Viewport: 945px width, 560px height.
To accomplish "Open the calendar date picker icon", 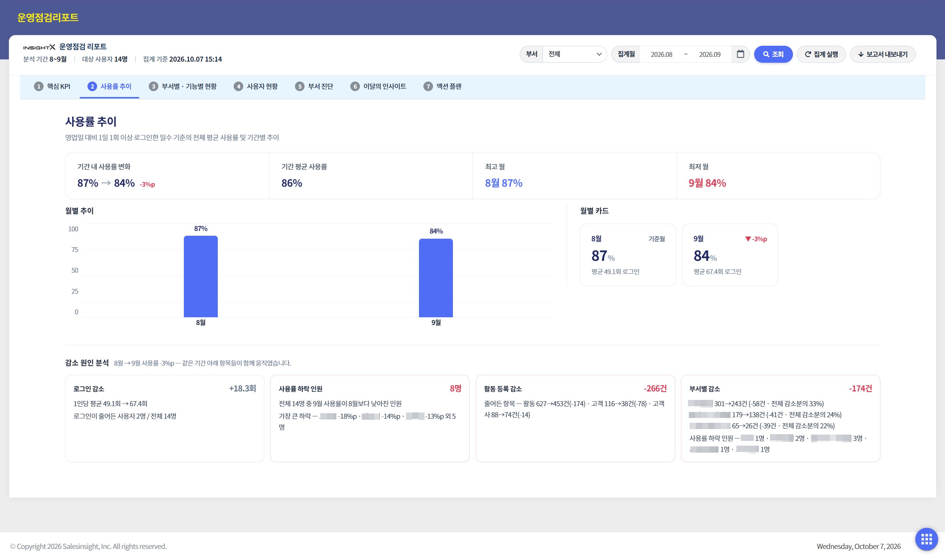I will point(740,54).
